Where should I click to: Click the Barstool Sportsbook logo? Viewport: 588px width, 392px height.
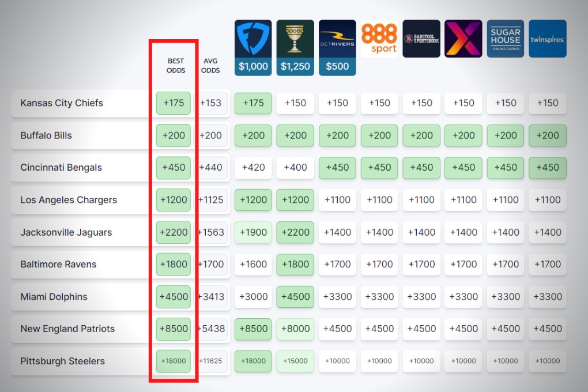pyautogui.click(x=421, y=39)
